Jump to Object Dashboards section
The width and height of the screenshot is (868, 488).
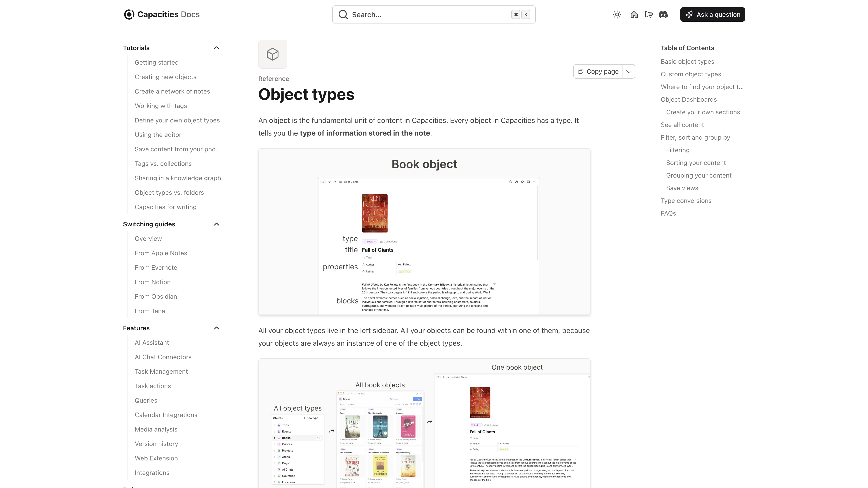(689, 100)
